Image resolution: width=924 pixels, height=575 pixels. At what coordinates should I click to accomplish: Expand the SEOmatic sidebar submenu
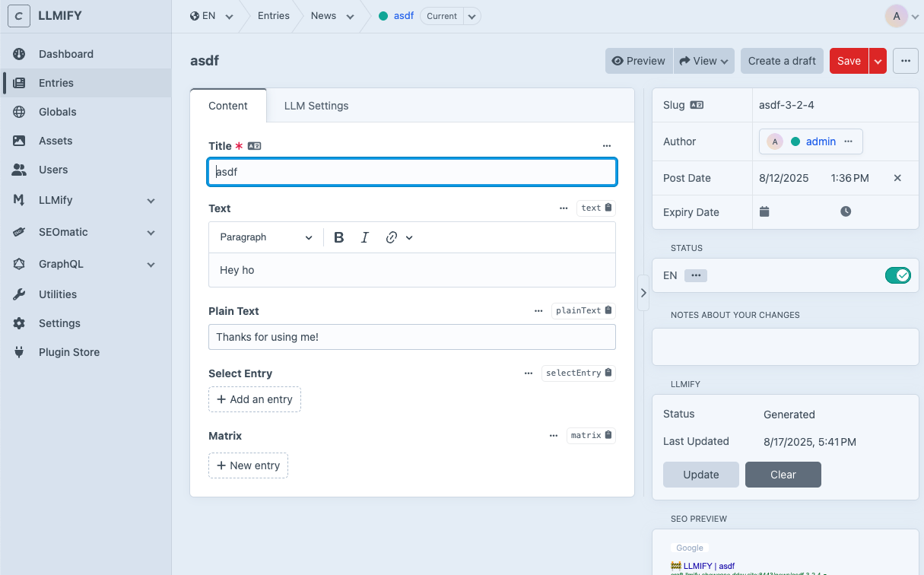pyautogui.click(x=151, y=233)
